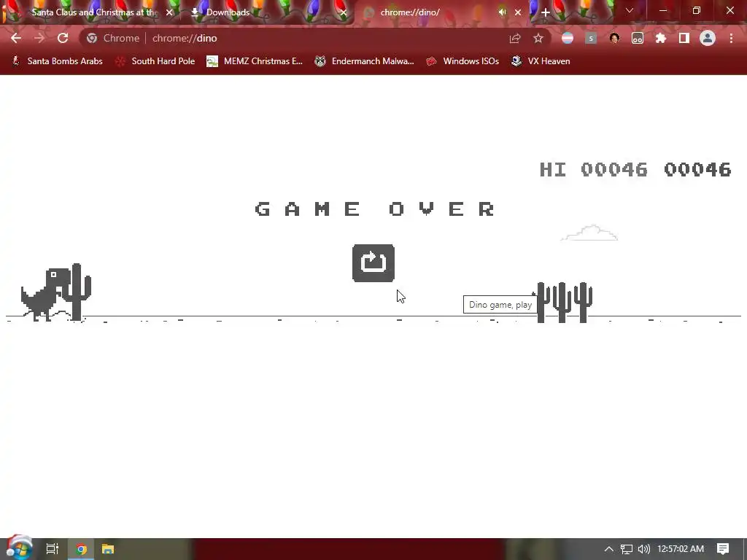This screenshot has height=560, width=747.
Task: Close the chrome://dino/ tab
Action: coord(518,12)
